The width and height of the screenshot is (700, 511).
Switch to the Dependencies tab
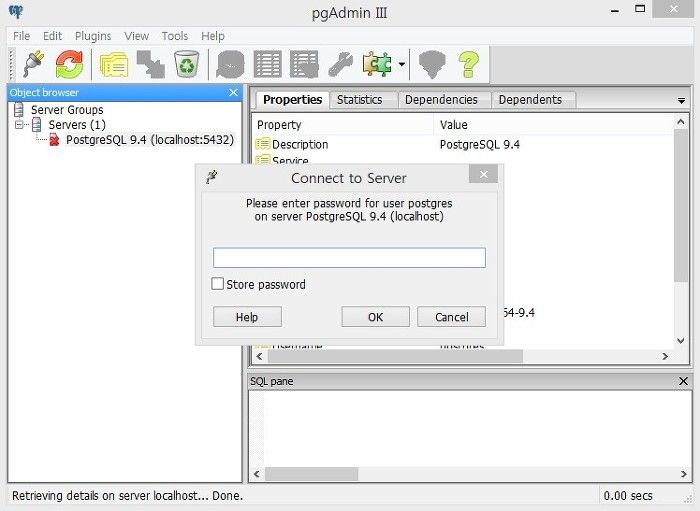441,100
